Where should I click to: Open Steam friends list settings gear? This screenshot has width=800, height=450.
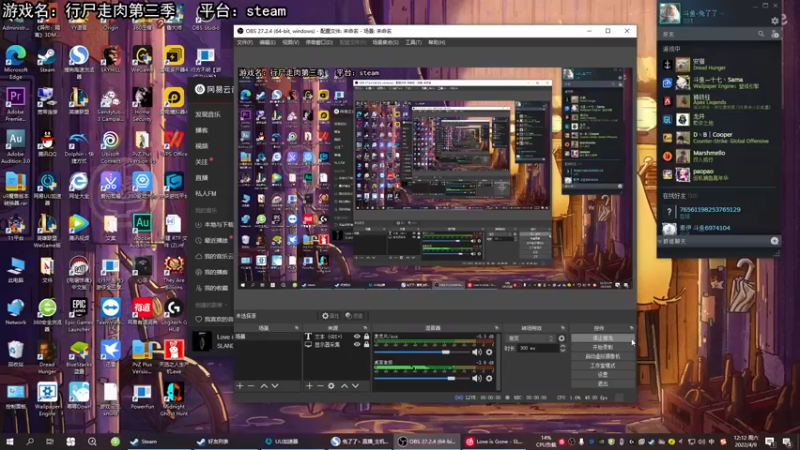click(x=774, y=21)
